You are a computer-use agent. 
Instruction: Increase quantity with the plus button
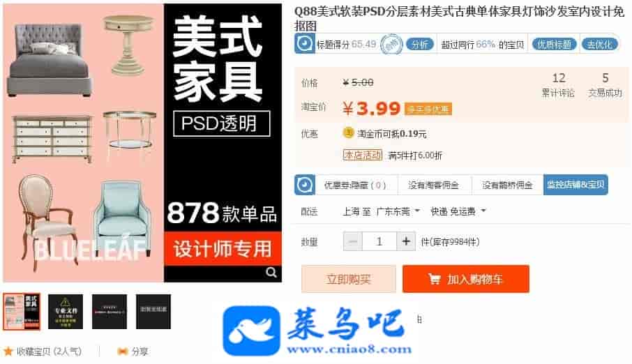click(406, 241)
